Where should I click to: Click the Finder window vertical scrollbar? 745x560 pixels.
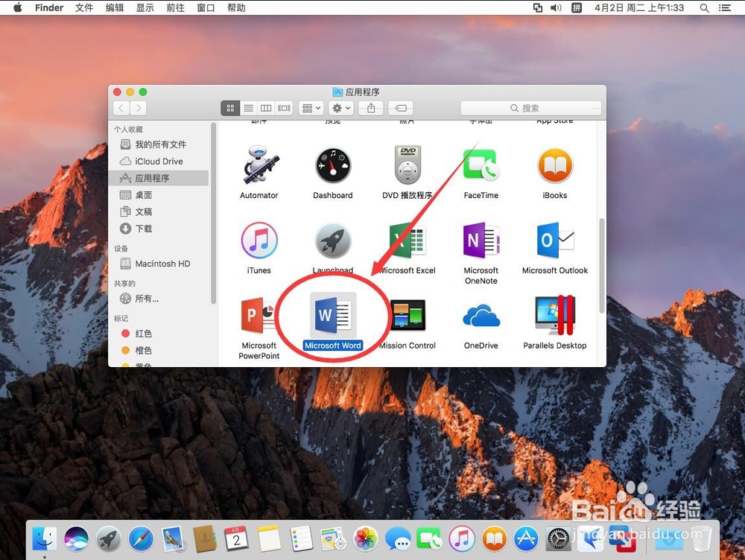tap(601, 266)
